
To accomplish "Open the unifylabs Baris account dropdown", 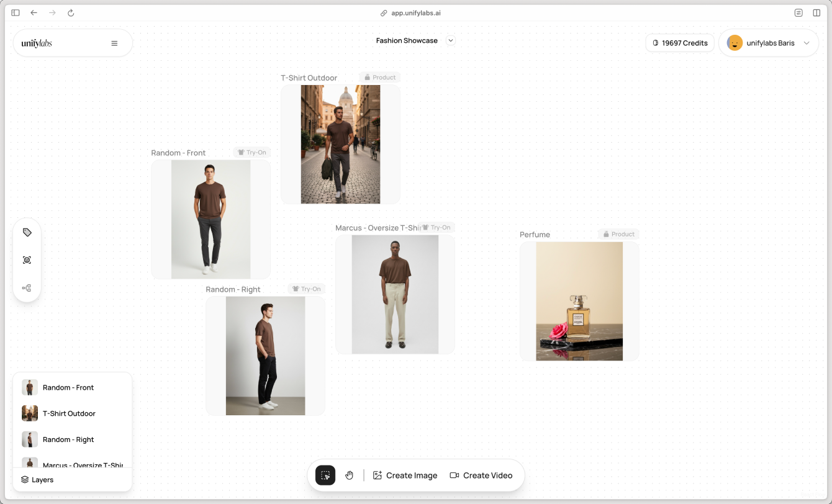I will point(807,43).
